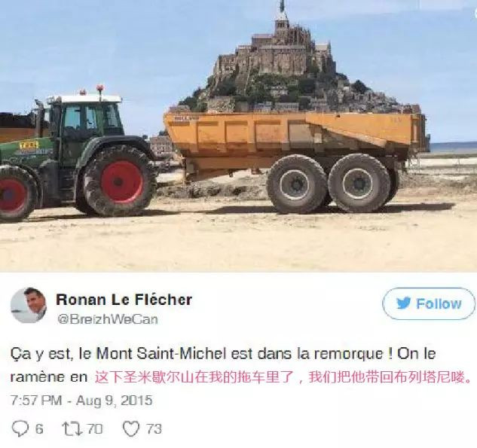Open the 7:57 PM timestamp link

[x=36, y=401]
